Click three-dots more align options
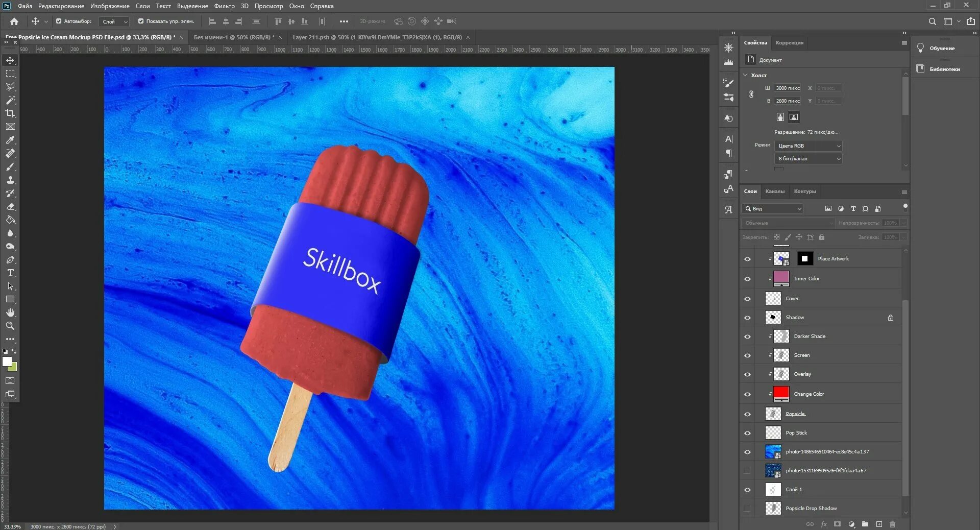The width and height of the screenshot is (980, 530). coord(344,21)
